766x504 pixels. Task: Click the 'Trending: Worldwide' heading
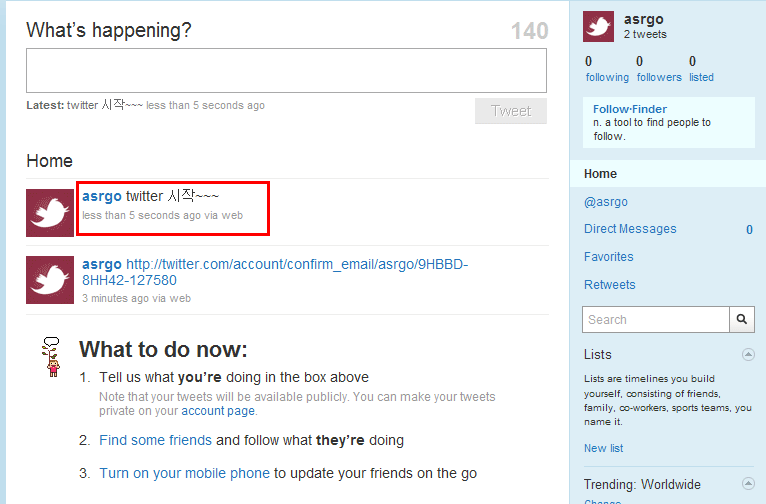[x=642, y=484]
